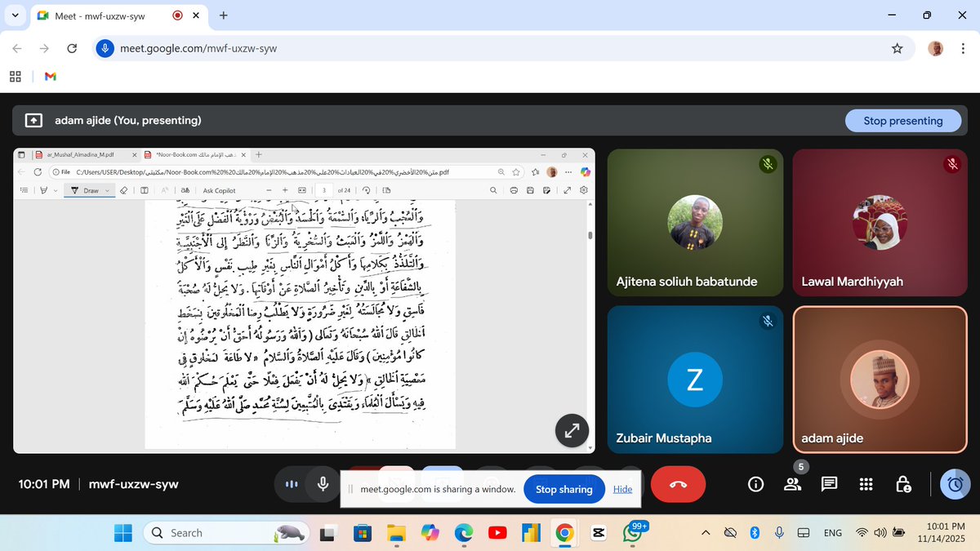Click the Leave call red button
Viewport: 980px width, 551px height.
click(x=678, y=484)
